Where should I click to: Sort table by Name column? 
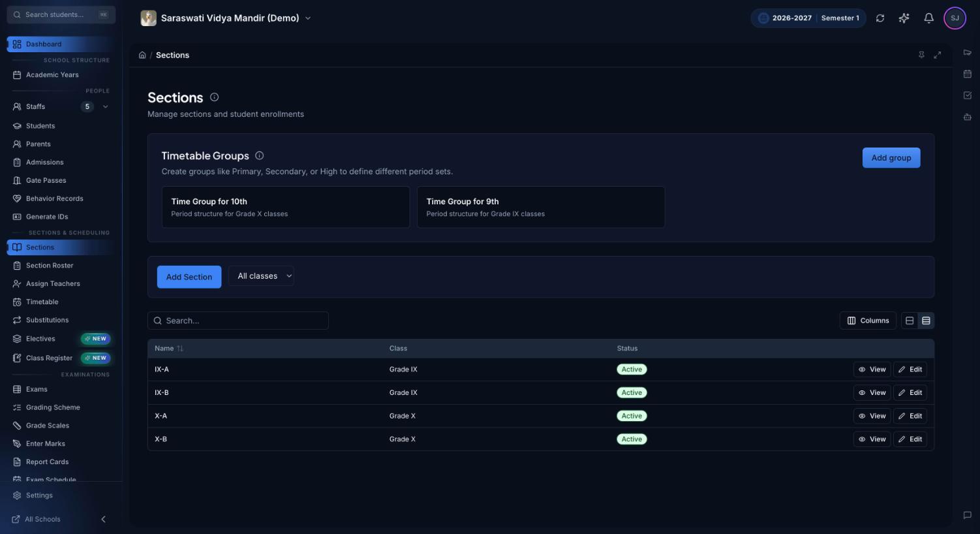coord(169,349)
